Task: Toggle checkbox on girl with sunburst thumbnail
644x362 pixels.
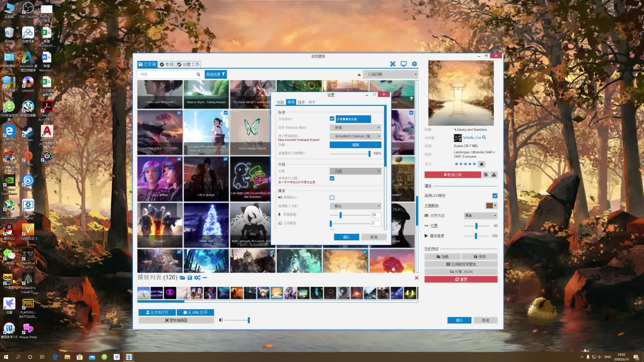Action: pyautogui.click(x=225, y=113)
